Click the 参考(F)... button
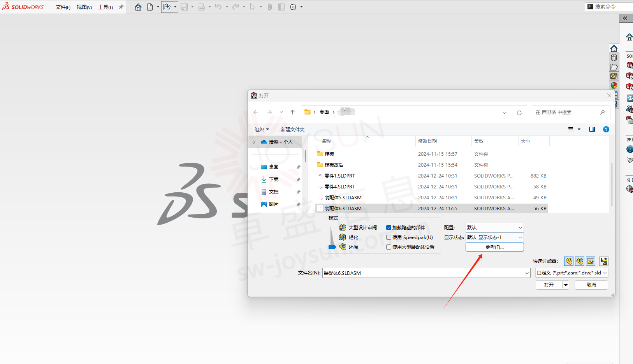 (494, 247)
